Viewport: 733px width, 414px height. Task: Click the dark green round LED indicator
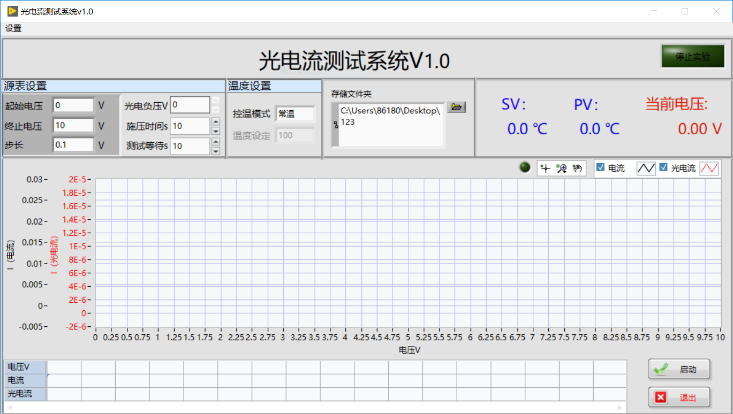[524, 168]
